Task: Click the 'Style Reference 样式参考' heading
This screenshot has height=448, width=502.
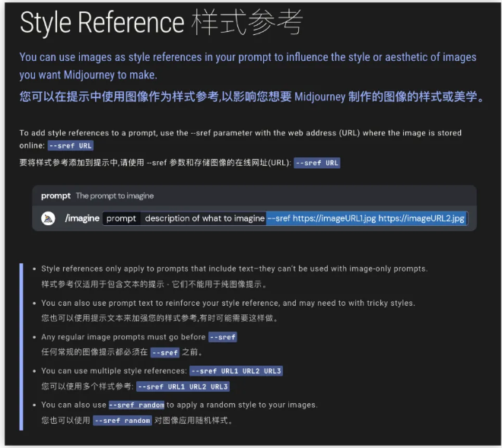Action: coord(161,22)
